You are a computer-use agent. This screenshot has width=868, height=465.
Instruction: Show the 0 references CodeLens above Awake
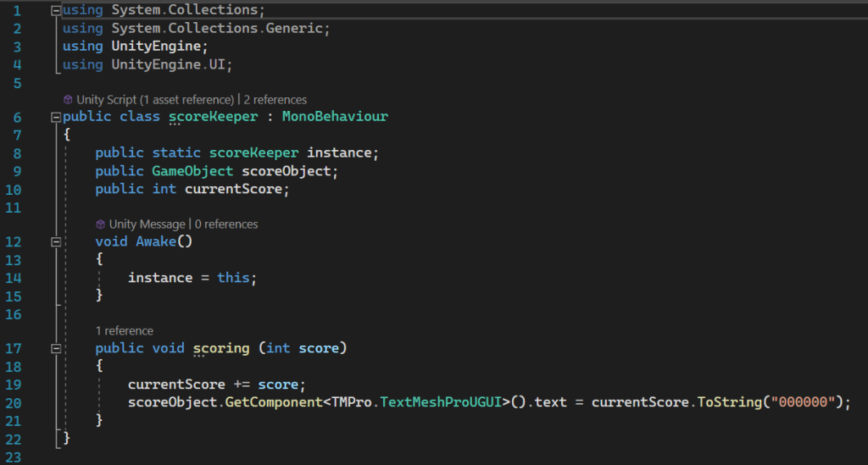pyautogui.click(x=226, y=224)
